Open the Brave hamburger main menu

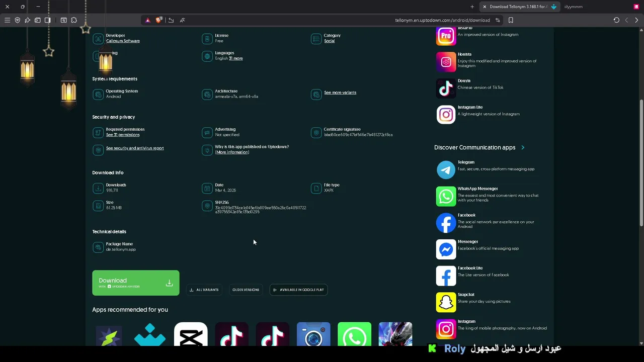click(7, 20)
